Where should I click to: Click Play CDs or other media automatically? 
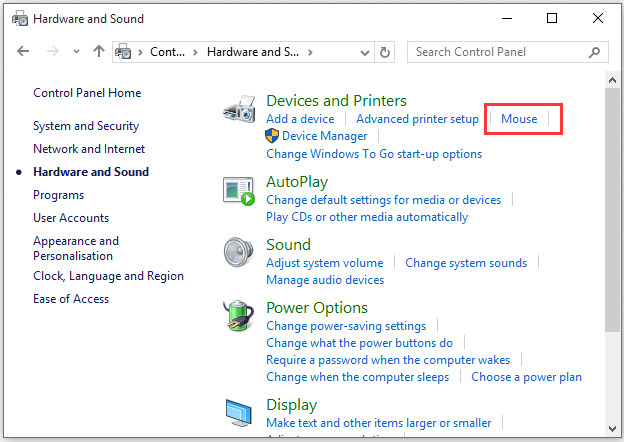(367, 217)
